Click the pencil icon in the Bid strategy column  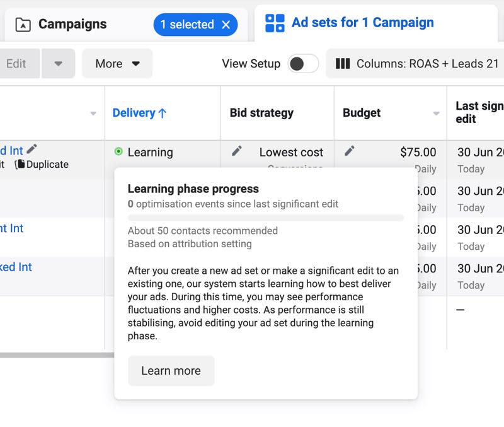(x=236, y=151)
